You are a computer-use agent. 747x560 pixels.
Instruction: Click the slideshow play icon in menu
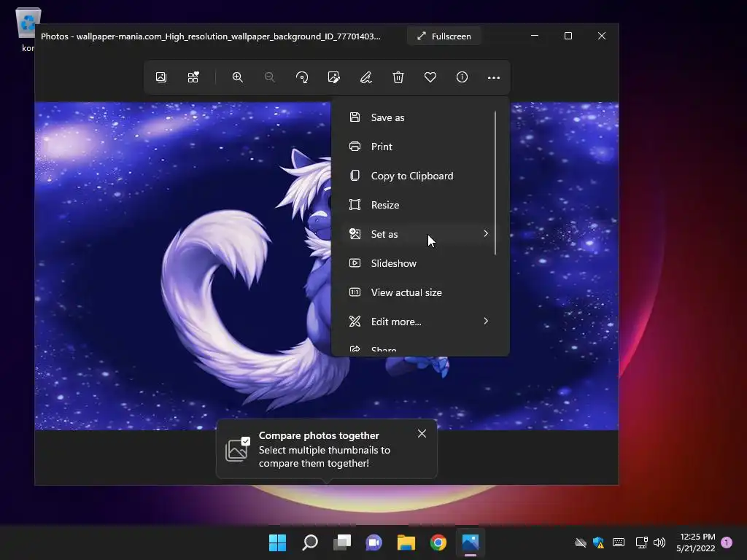355,262
